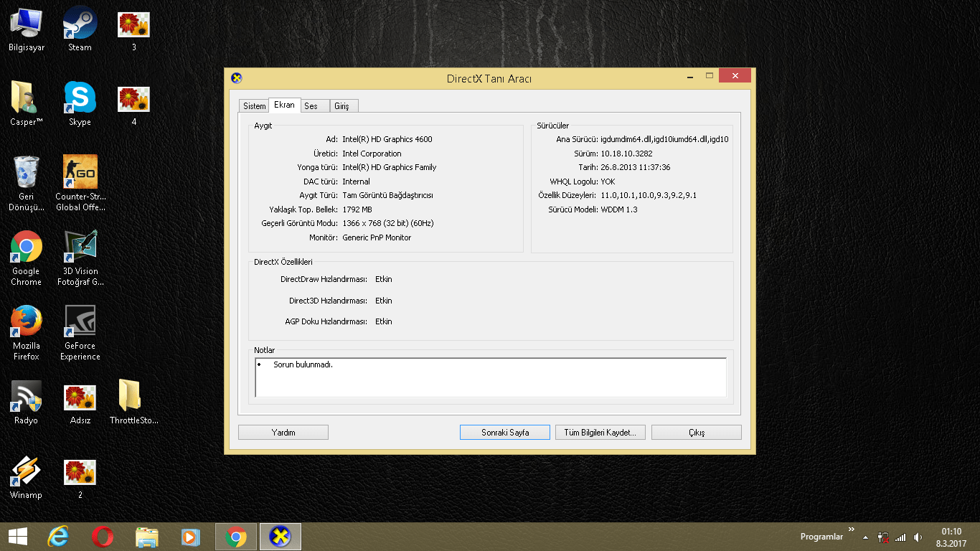Open the taskbar clock and date
The height and width of the screenshot is (551, 980).
(x=951, y=537)
